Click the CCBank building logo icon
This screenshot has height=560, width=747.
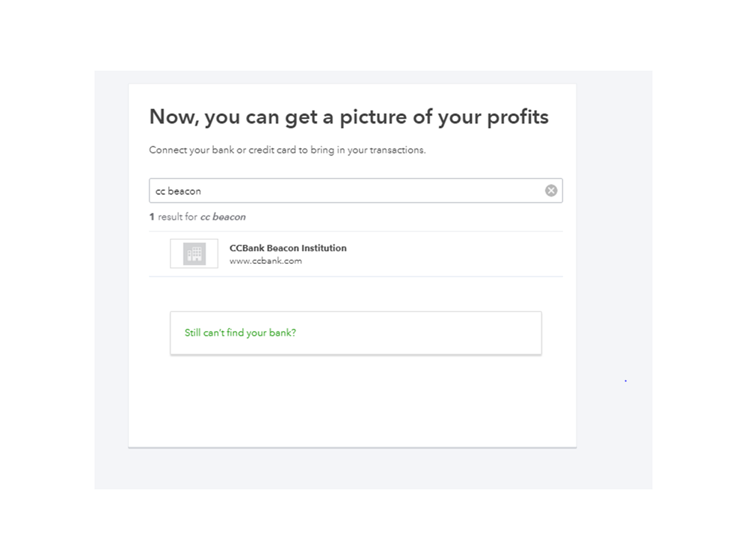click(x=194, y=253)
